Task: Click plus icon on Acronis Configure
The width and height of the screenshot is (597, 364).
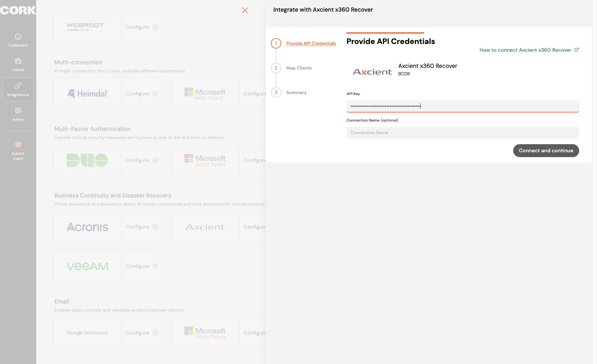Action: coord(155,227)
